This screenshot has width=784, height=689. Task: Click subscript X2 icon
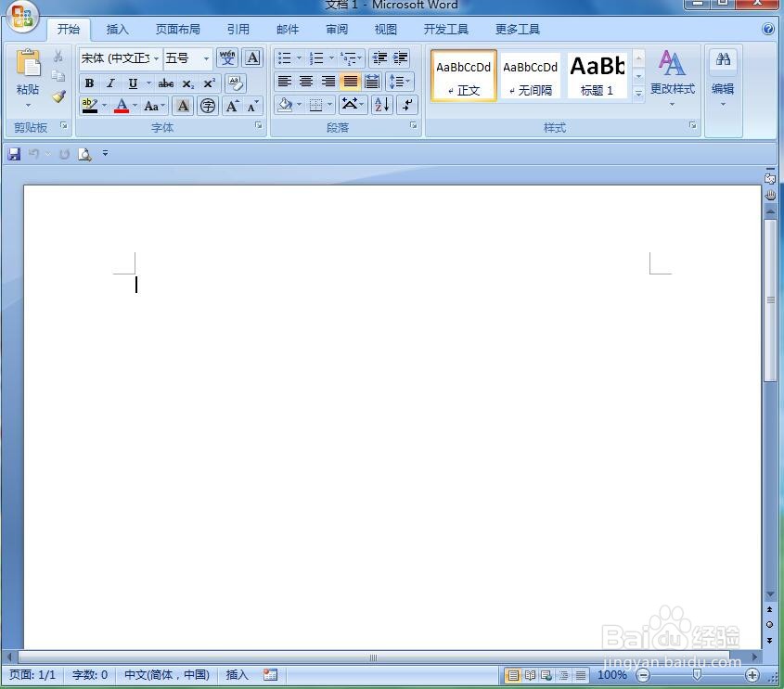click(187, 83)
